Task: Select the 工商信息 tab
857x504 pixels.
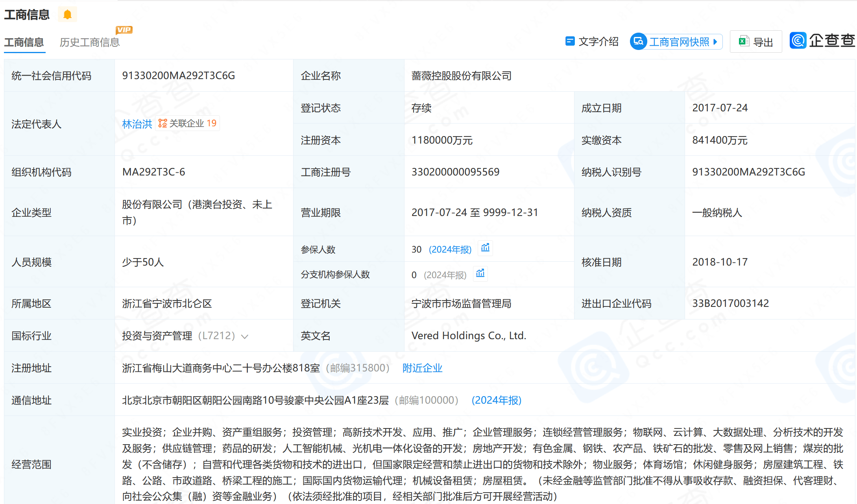Action: 24,42
